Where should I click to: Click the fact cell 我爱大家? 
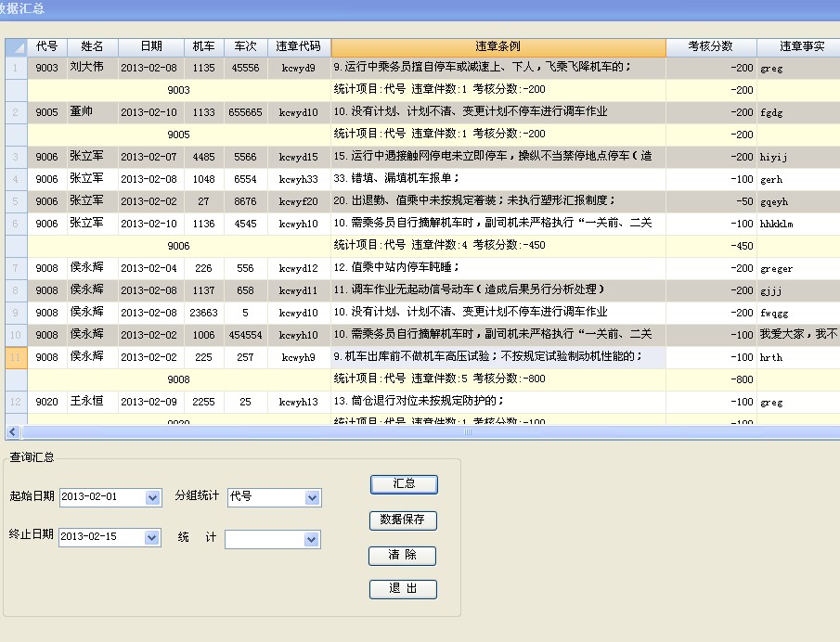[x=798, y=334]
